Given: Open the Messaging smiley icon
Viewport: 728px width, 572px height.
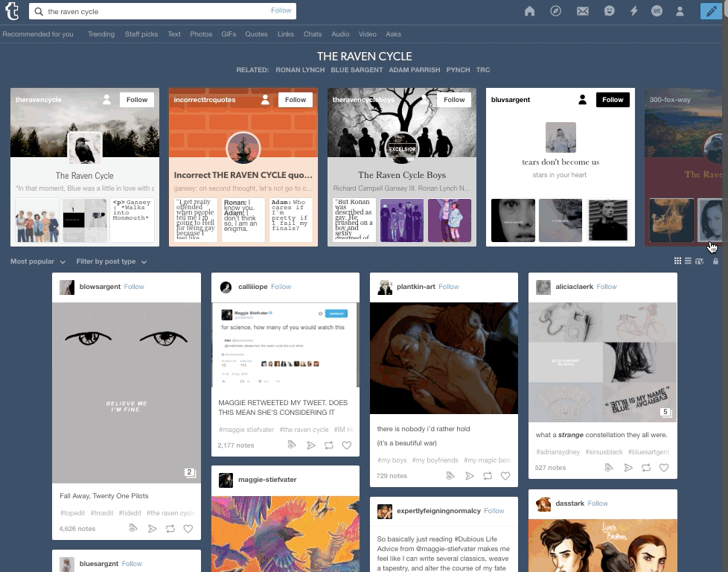Looking at the screenshot, I should pyautogui.click(x=609, y=11).
